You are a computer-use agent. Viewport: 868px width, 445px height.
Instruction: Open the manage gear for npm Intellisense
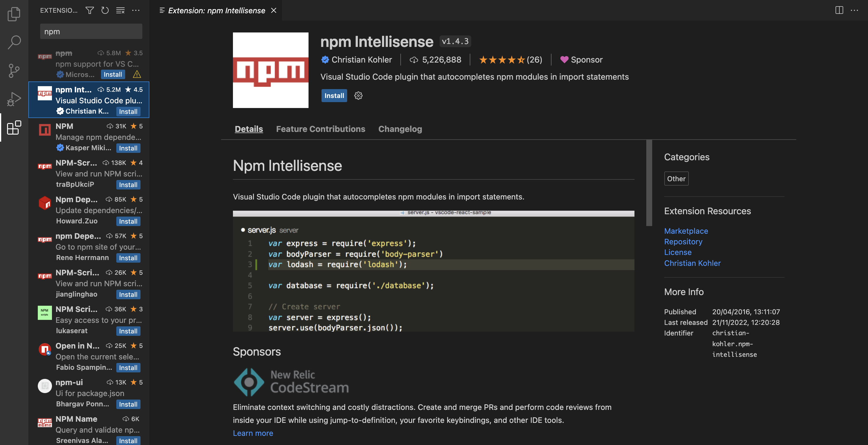358,96
